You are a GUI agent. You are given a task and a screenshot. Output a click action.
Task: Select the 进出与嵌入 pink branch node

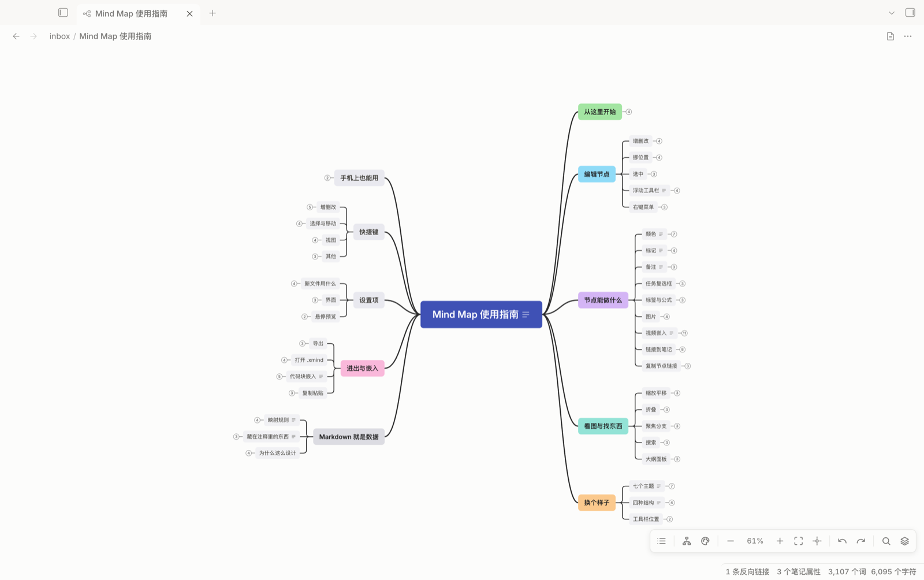tap(362, 369)
